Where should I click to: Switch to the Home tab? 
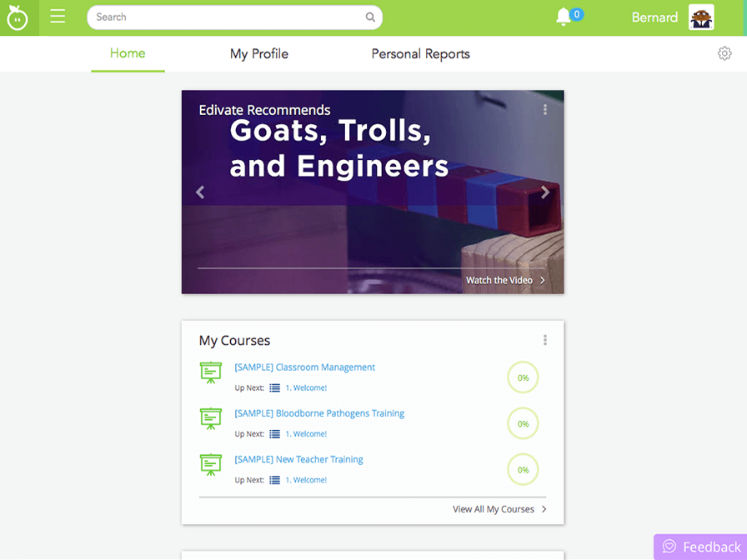[x=128, y=53]
